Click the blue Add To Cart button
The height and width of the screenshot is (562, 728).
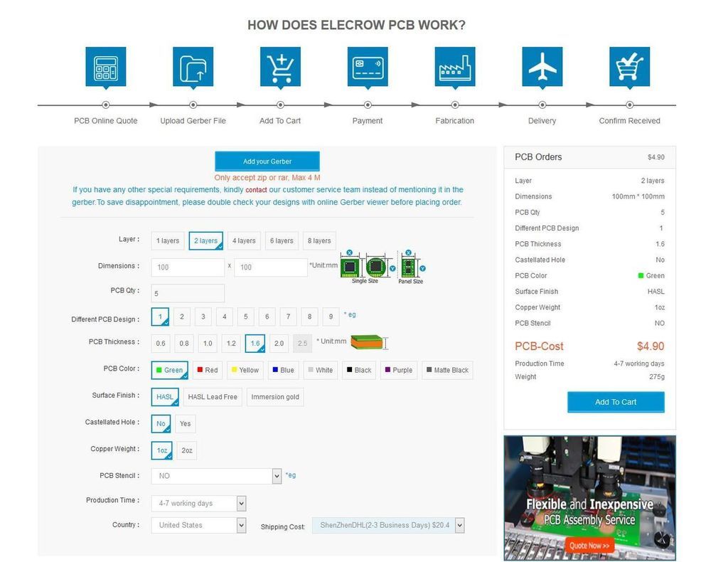point(616,402)
